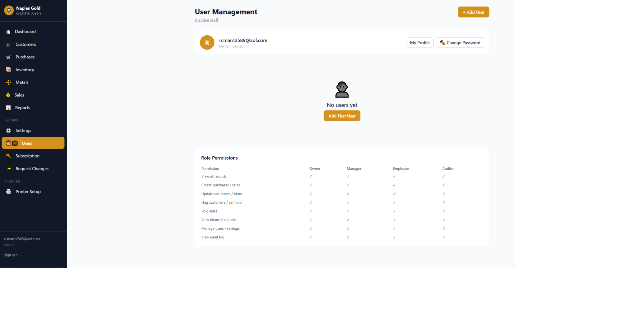Click the '0 active staff' text

pos(206,20)
